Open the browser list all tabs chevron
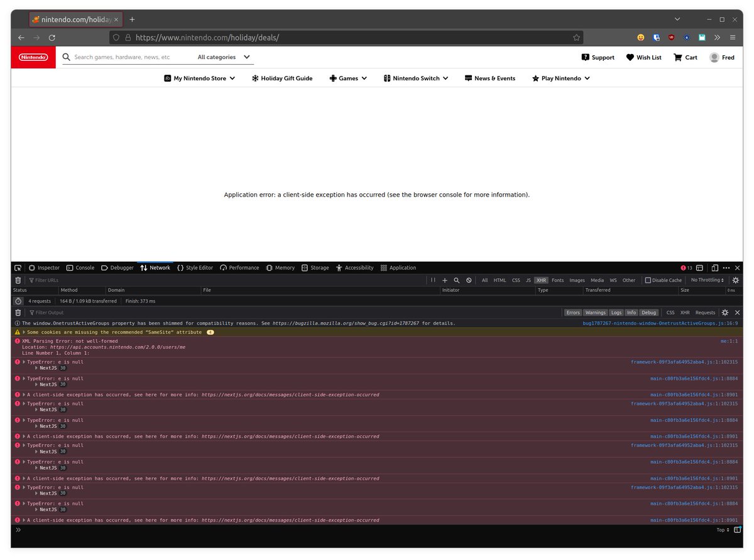The image size is (754, 560). (677, 19)
